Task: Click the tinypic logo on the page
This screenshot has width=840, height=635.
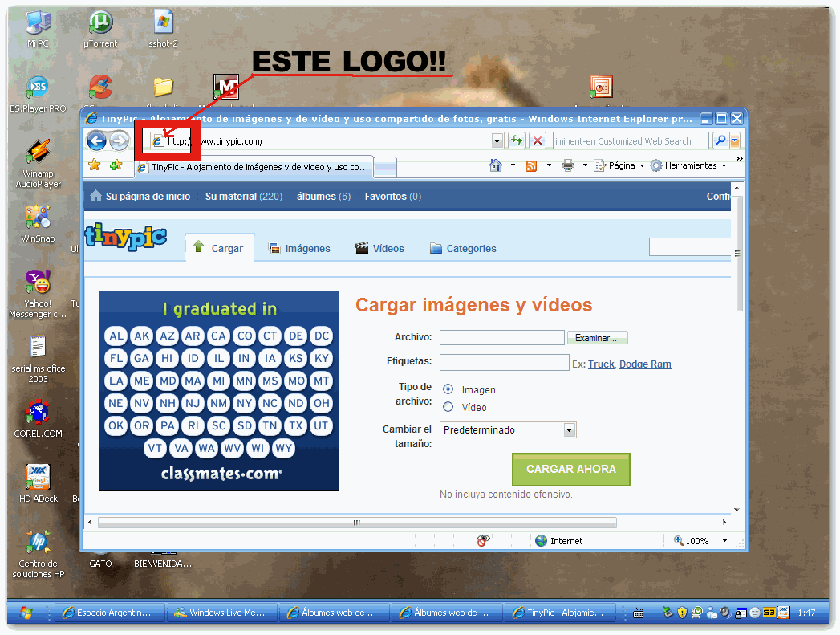Action: click(126, 236)
